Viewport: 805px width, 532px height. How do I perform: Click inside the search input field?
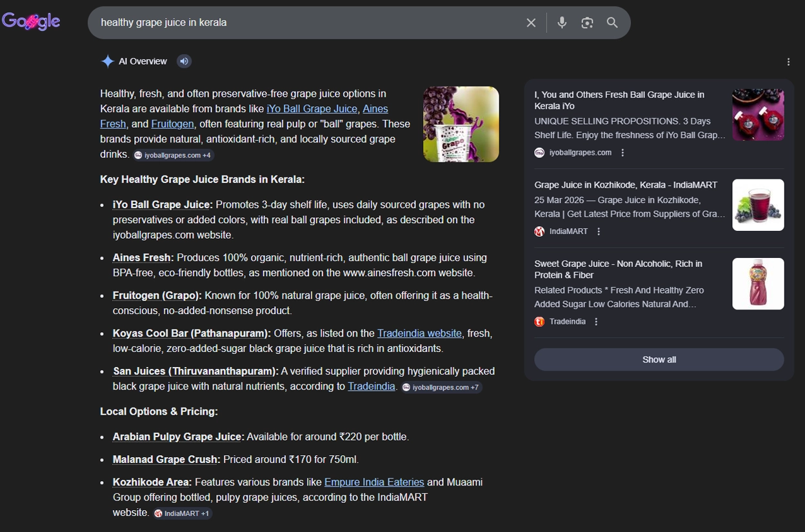(x=310, y=23)
